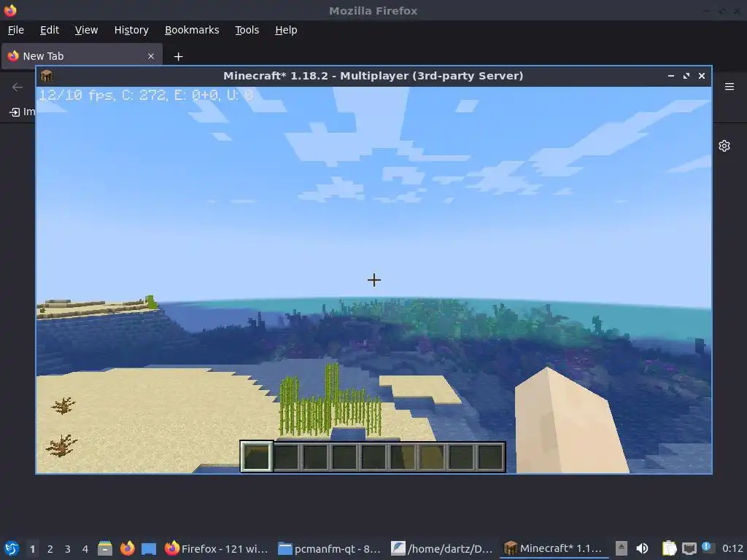This screenshot has width=747, height=560.
Task: Open notification info tray icon
Action: click(x=708, y=548)
